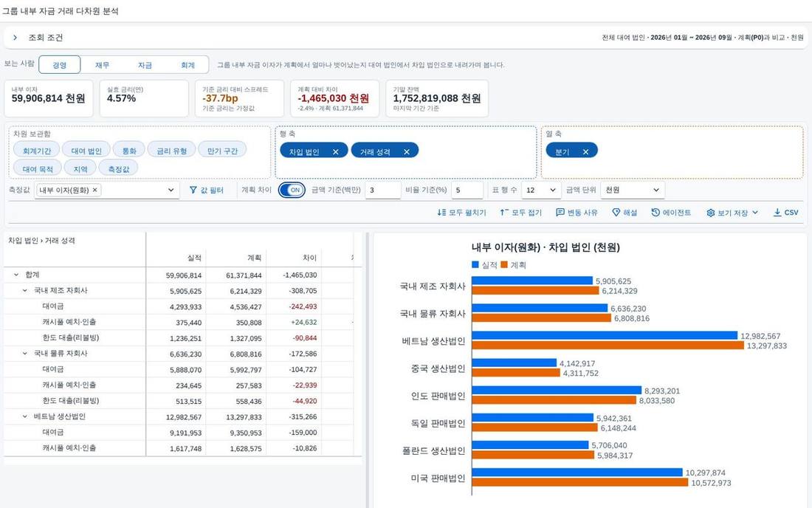Click the 통화 dimension chip
Viewport: 812px width, 508px height.
coord(129,151)
